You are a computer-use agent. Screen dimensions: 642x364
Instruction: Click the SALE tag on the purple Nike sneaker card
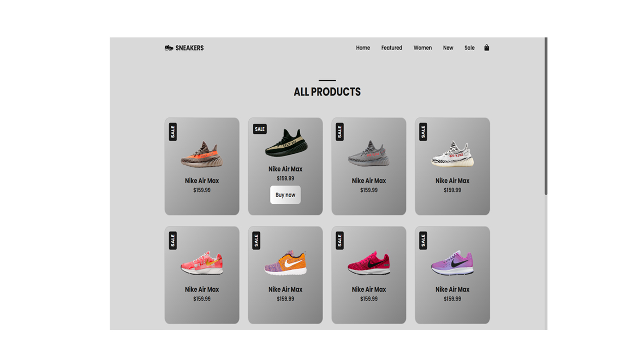coord(423,241)
